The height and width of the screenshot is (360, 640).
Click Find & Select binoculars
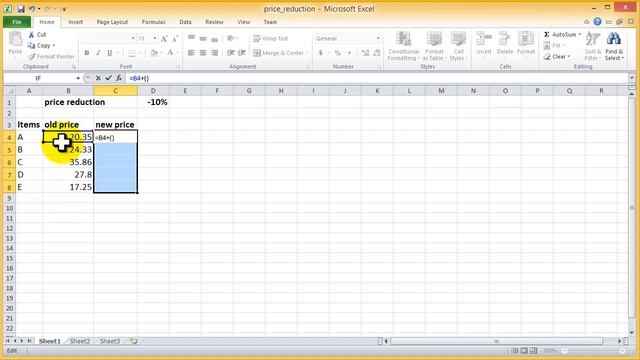[613, 40]
